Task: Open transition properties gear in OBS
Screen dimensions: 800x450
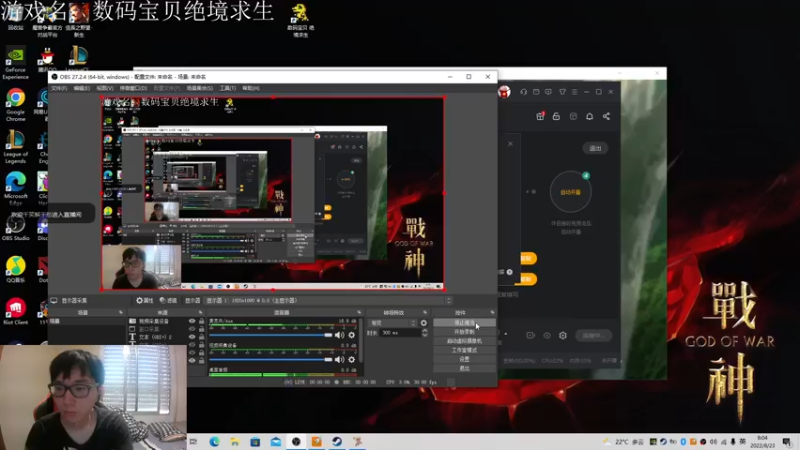Action: coord(423,323)
